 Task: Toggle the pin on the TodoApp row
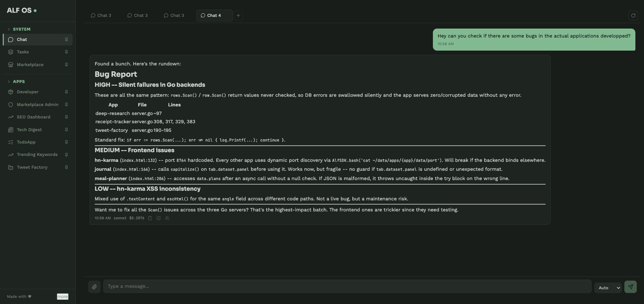pos(66,142)
